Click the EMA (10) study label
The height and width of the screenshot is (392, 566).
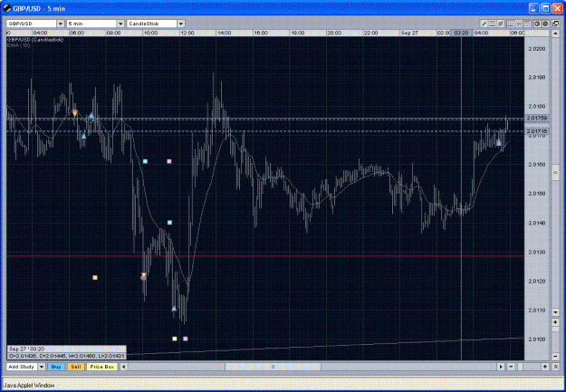(x=18, y=45)
